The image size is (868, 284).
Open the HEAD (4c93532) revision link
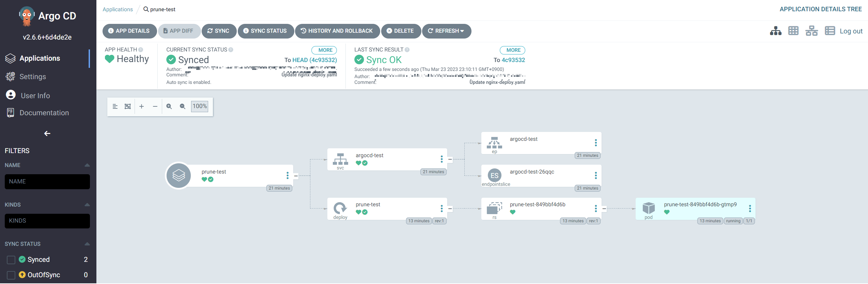314,60
